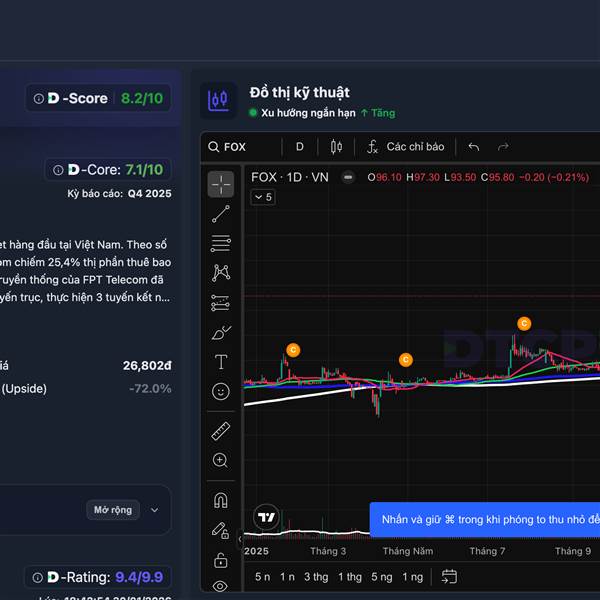Open the D interval dropdown
The image size is (600, 600).
coord(299,147)
